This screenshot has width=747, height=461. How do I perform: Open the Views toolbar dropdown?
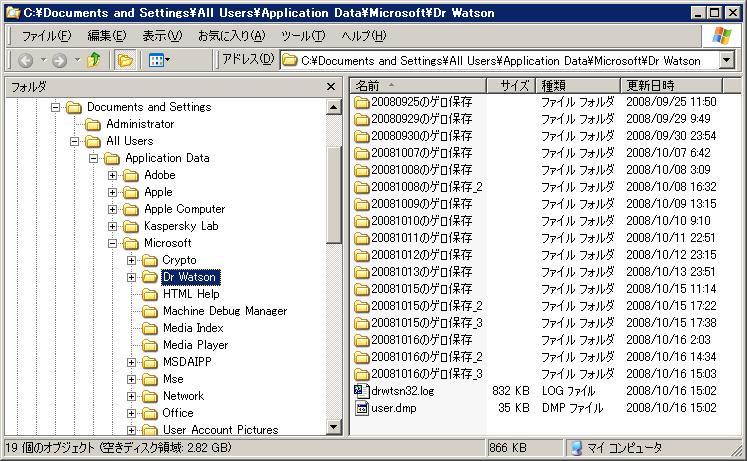159,60
